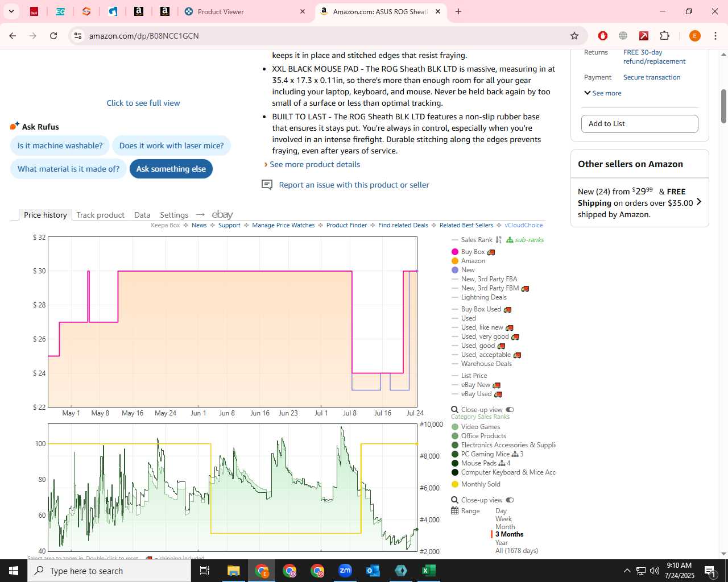
Task: Open the Keepa Data tab
Action: (142, 215)
